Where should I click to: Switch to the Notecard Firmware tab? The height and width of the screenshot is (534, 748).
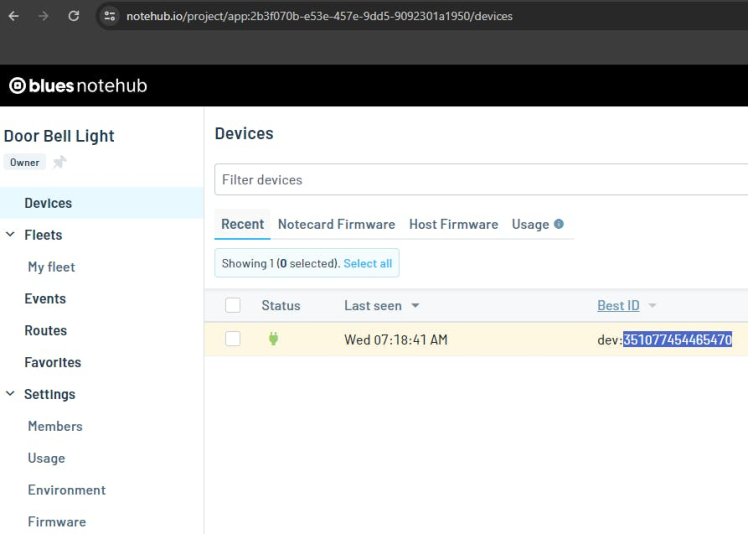tap(336, 224)
